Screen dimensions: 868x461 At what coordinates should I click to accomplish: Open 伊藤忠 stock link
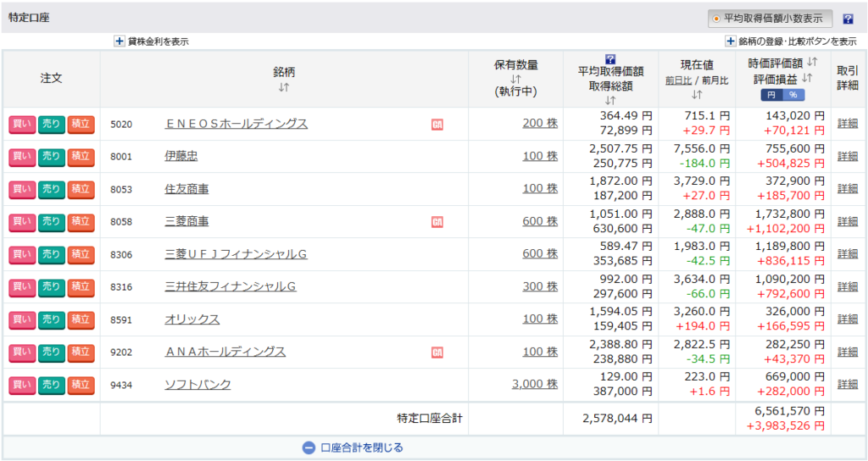tap(181, 157)
